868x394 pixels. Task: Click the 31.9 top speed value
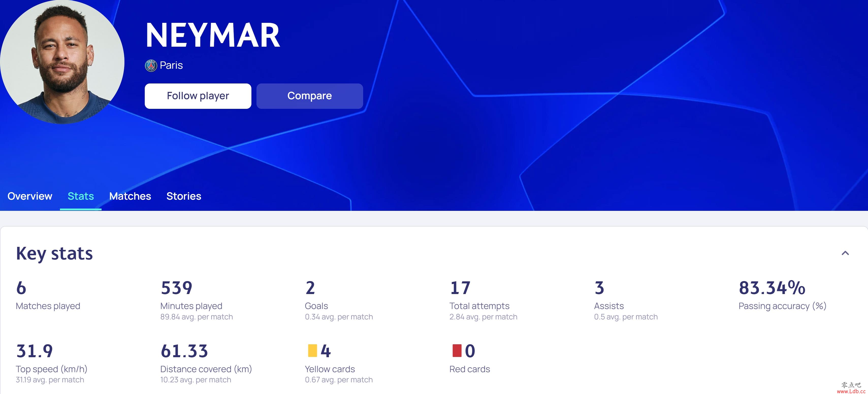[x=34, y=351]
